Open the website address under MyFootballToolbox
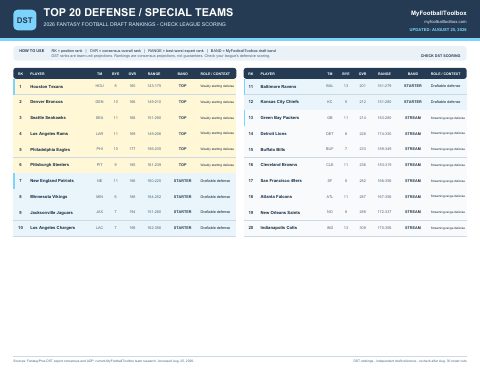The width and height of the screenshot is (480, 371). coord(445,22)
